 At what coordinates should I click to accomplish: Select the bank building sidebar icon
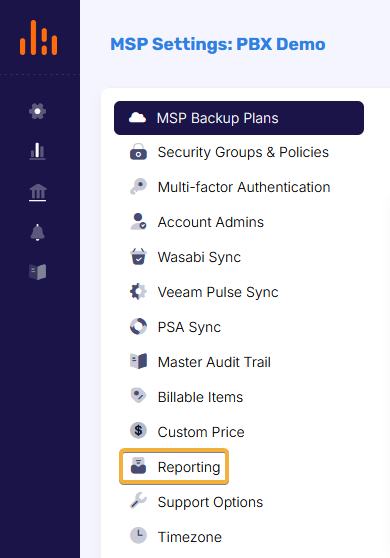point(37,193)
